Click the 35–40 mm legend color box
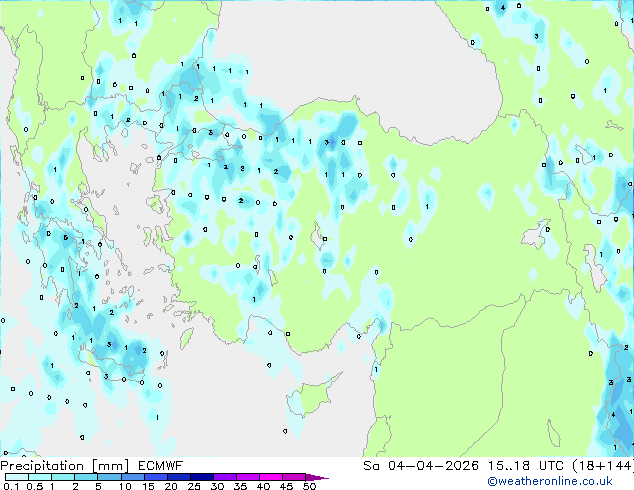Screen dimensions: 634x490 (x=247, y=477)
